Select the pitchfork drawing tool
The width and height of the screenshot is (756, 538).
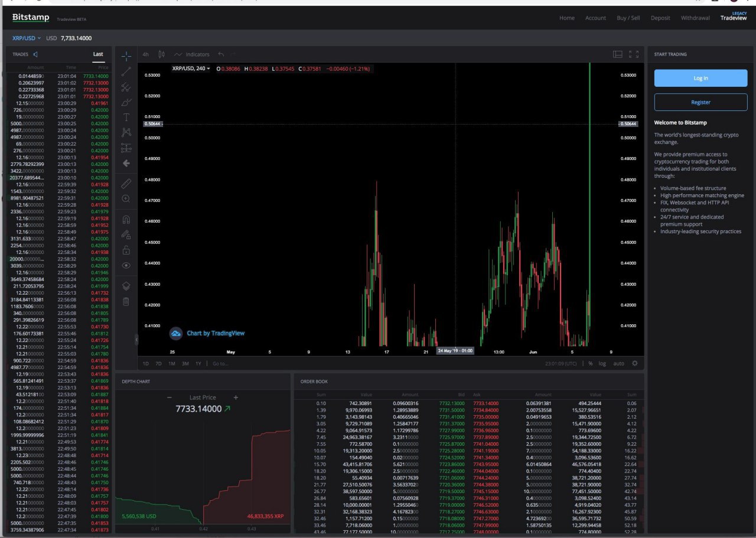pos(126,87)
